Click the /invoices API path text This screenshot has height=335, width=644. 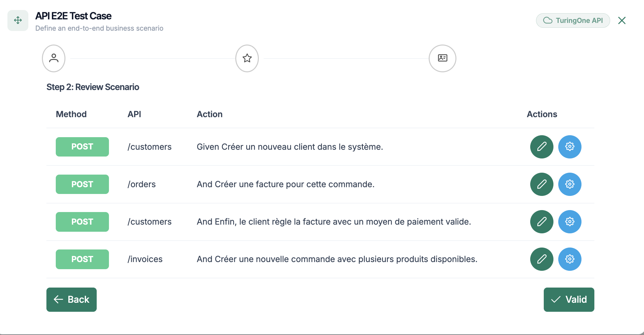[x=145, y=259]
